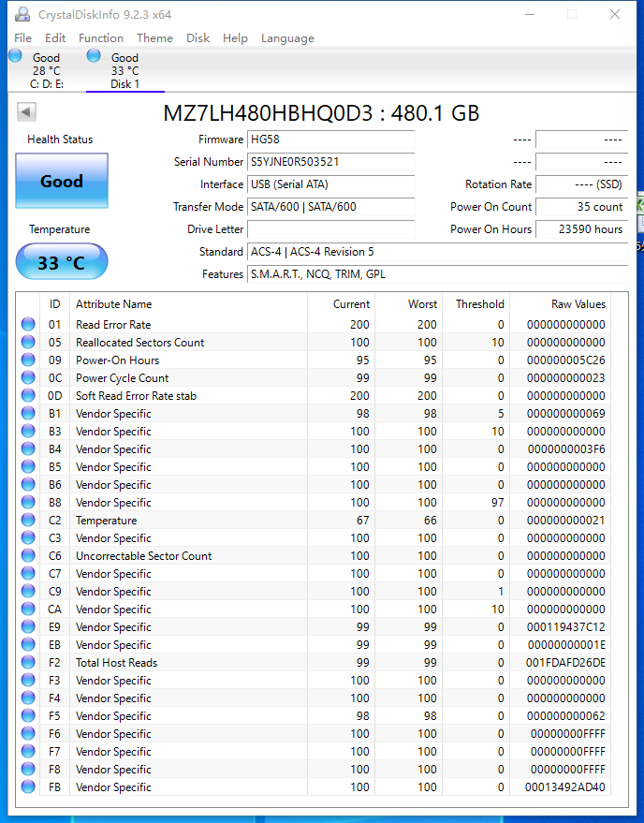This screenshot has width=644, height=823.
Task: Click status icon for C7 attribute row
Action: tap(28, 574)
